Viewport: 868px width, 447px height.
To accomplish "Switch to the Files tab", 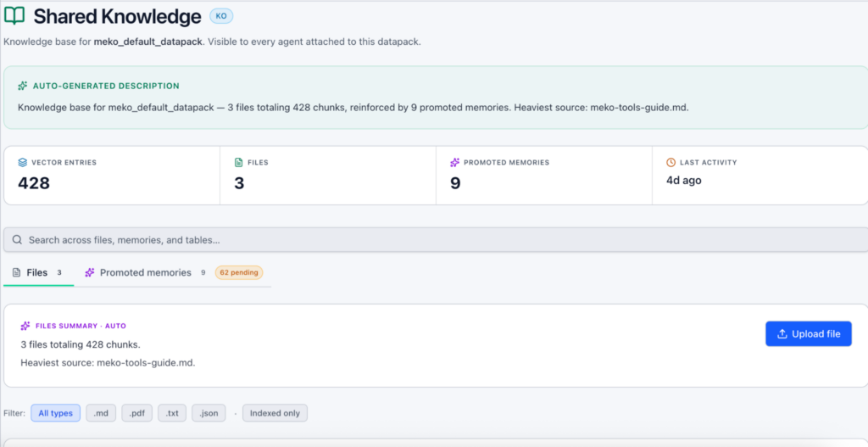I will pos(38,272).
